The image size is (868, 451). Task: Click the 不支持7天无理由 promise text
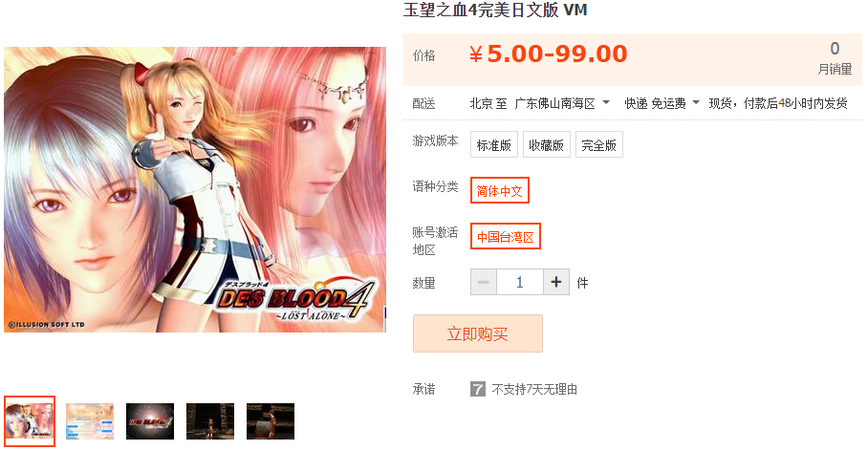(534, 390)
